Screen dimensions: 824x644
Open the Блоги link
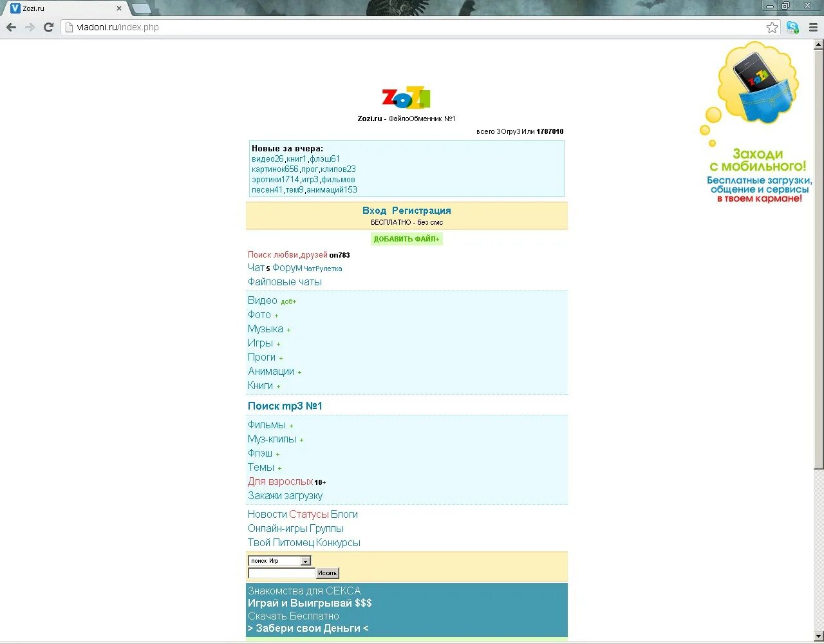click(344, 514)
